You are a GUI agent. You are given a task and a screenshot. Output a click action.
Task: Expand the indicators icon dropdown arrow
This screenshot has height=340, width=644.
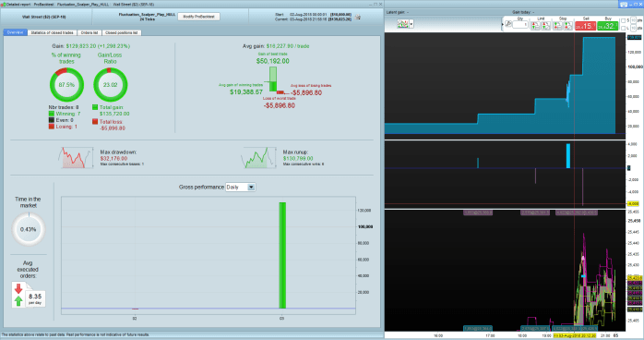point(411,24)
